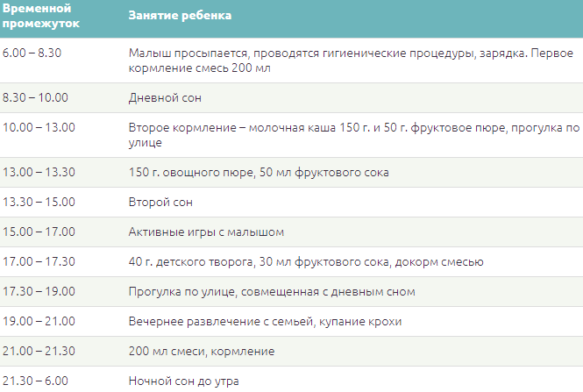
Task: Click the 'Второе кормление – молочная каша' cell
Action: pos(354,135)
